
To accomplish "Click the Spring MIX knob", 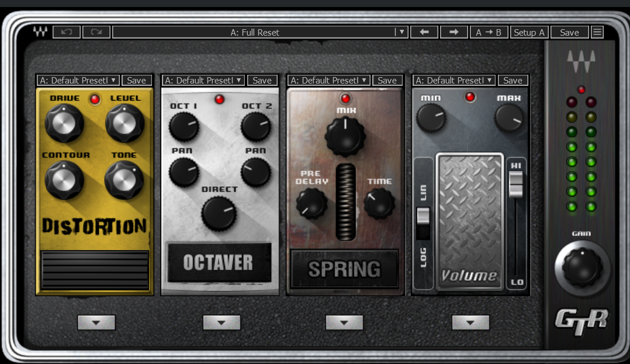I will pos(345,136).
